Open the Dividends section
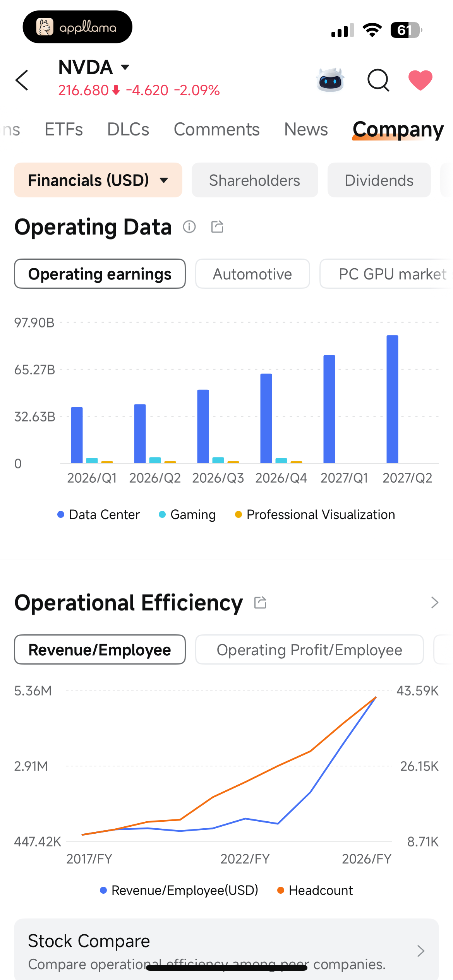The image size is (453, 980). pos(379,180)
